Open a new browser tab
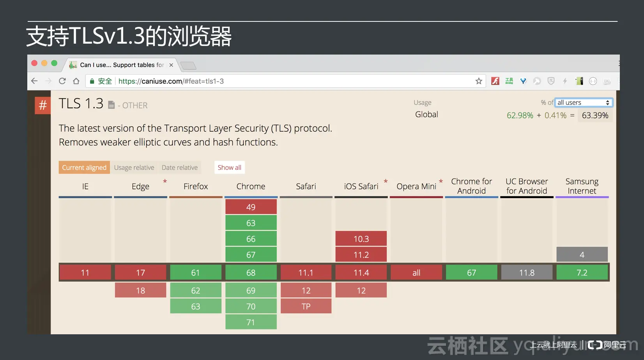The image size is (644, 360). [x=189, y=65]
